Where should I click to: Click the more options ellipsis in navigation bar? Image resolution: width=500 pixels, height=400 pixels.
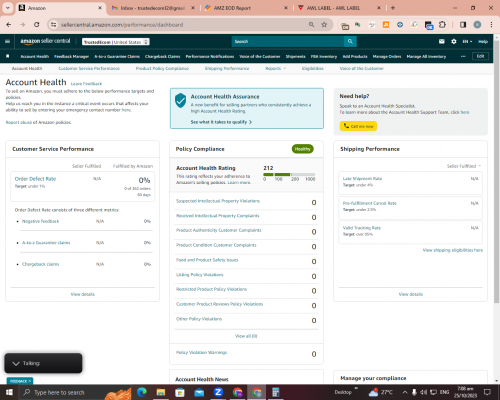[x=463, y=56]
